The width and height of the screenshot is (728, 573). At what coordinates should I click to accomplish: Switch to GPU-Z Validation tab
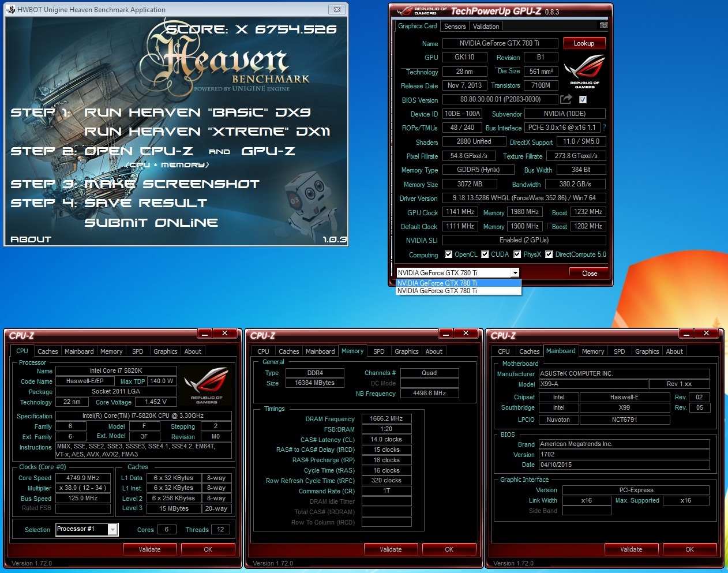coord(486,27)
